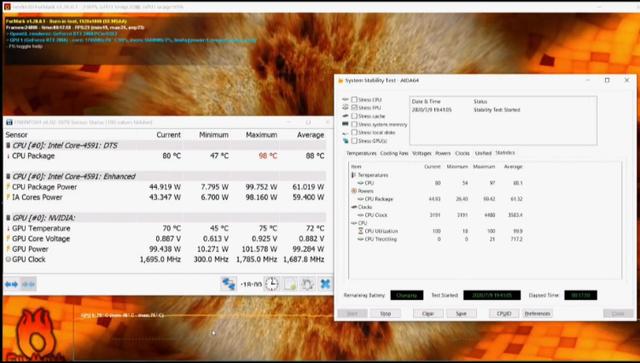Click the red 98 °C maximum value
This screenshot has height=363, width=640.
[x=268, y=156]
